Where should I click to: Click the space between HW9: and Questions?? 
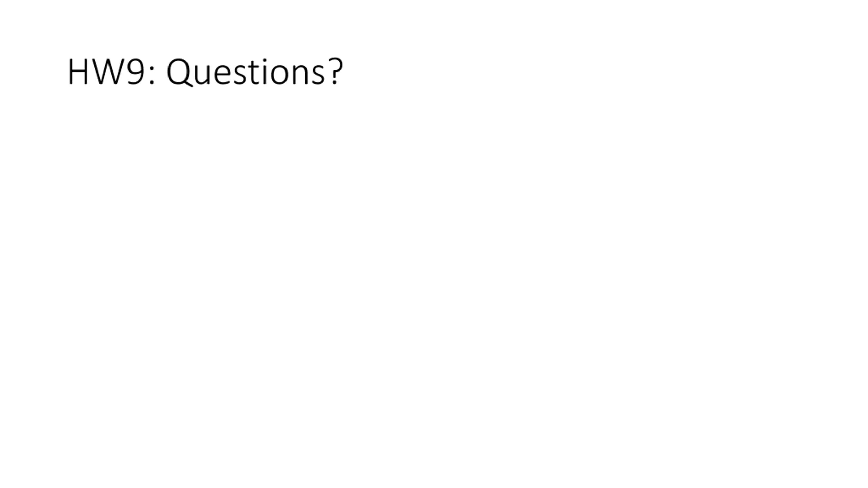(161, 72)
